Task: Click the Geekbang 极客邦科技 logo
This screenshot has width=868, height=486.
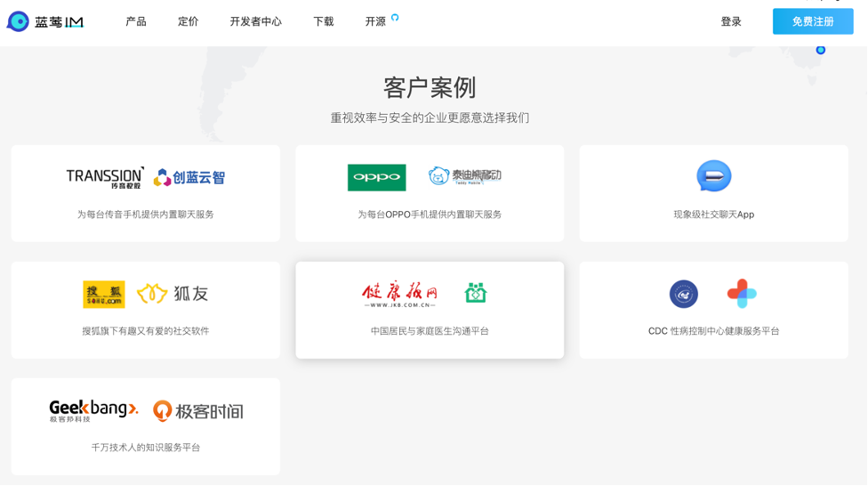Action: coord(93,411)
